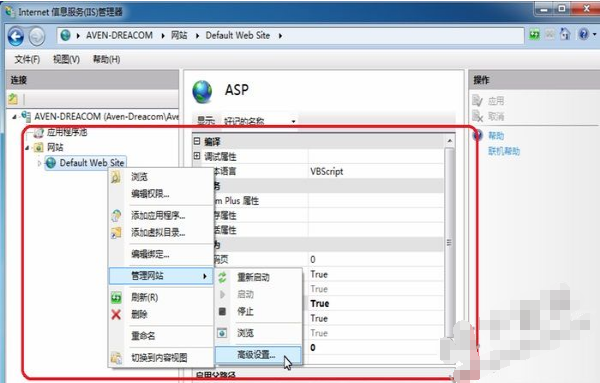
Task: Click the 网站 breadcrumb segment
Action: [179, 36]
